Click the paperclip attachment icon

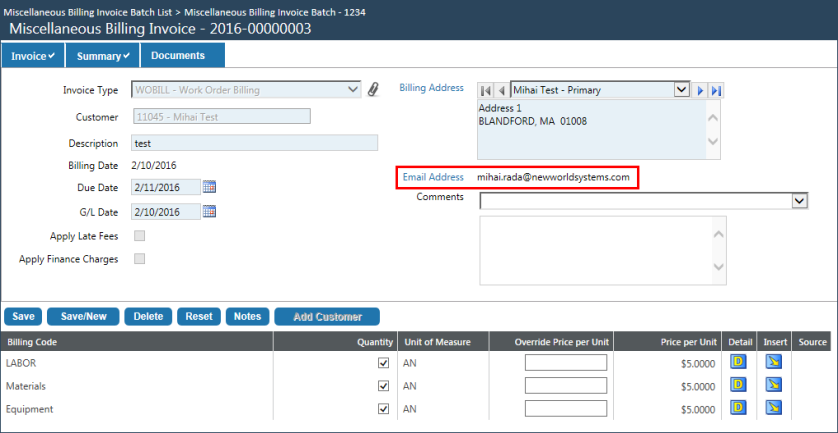(x=373, y=90)
